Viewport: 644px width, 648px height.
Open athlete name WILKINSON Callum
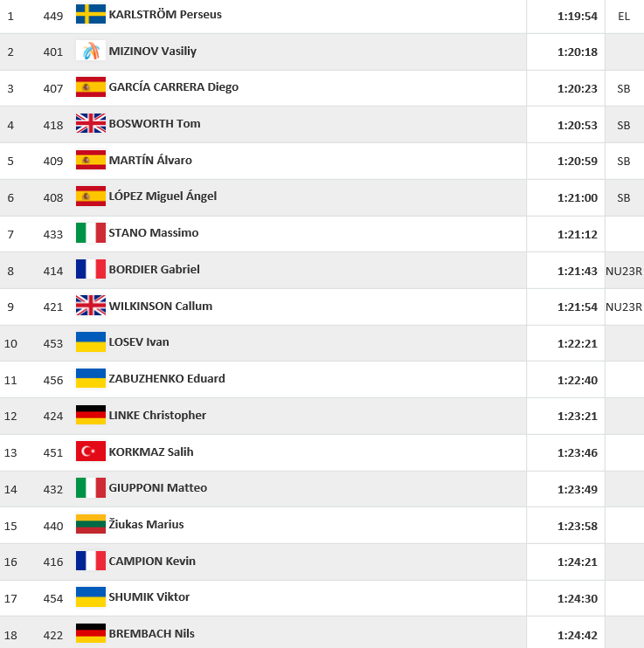tap(161, 307)
